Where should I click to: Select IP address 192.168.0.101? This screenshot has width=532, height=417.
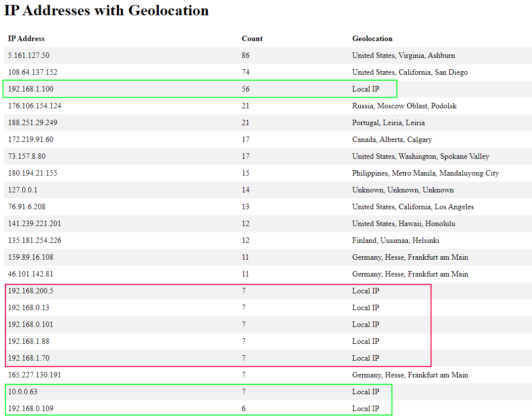coord(31,324)
